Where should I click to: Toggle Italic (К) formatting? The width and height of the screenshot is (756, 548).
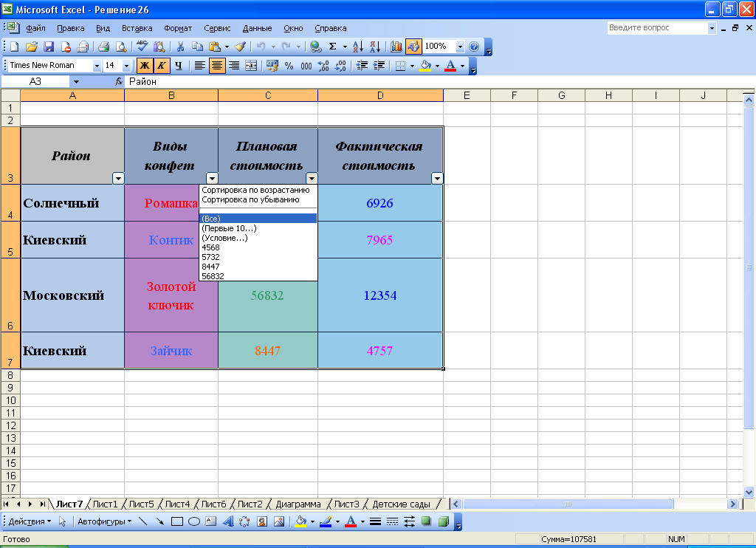coord(162,66)
